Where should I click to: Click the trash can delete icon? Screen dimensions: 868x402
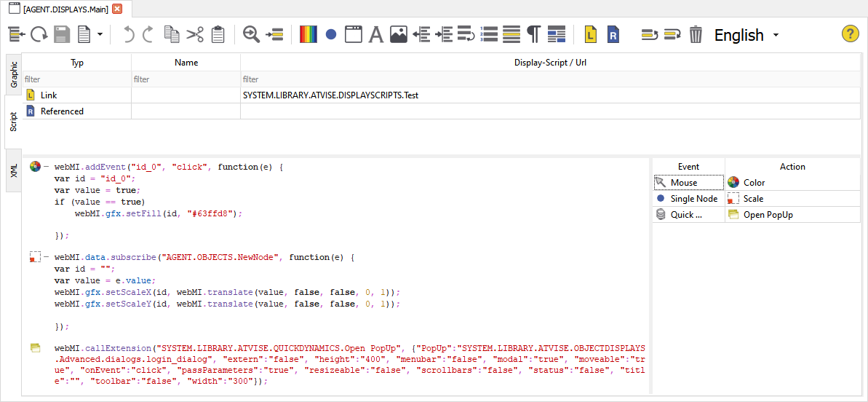coord(696,35)
